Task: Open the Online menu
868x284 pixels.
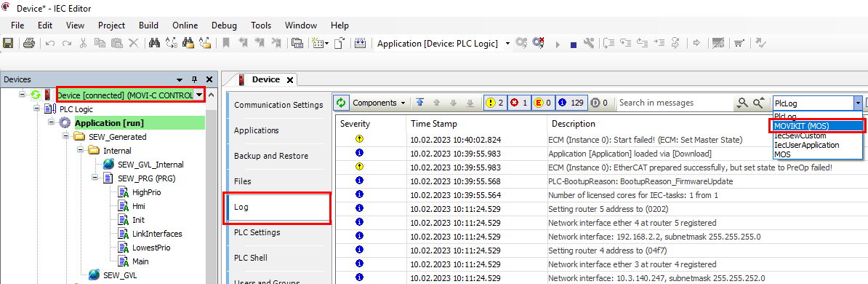Action: coord(185,25)
